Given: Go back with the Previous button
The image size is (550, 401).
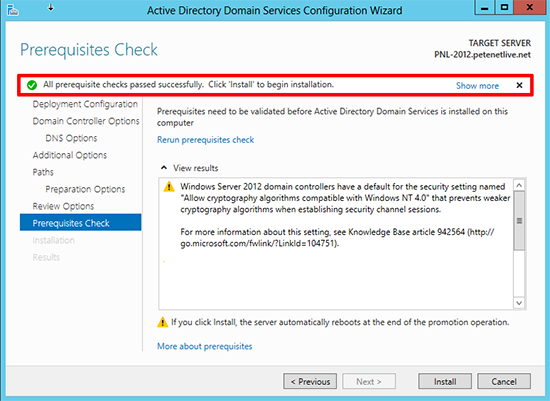Looking at the screenshot, I should (x=310, y=381).
